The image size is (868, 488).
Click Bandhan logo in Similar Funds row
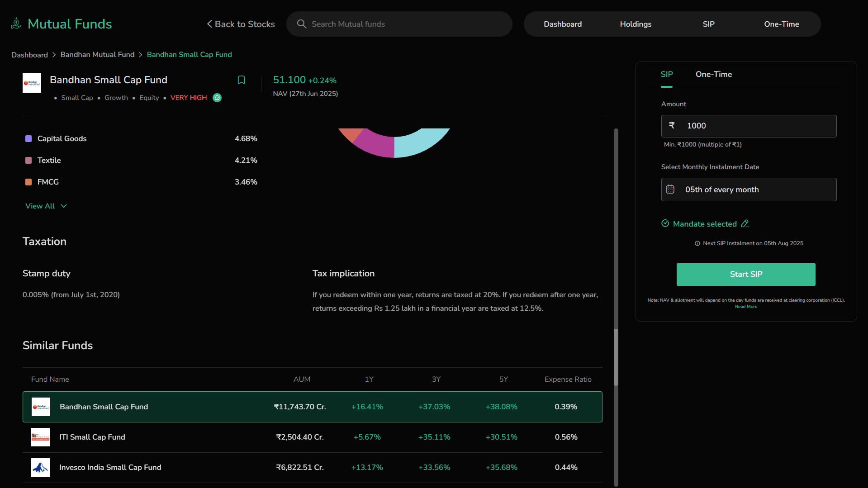[x=41, y=407]
